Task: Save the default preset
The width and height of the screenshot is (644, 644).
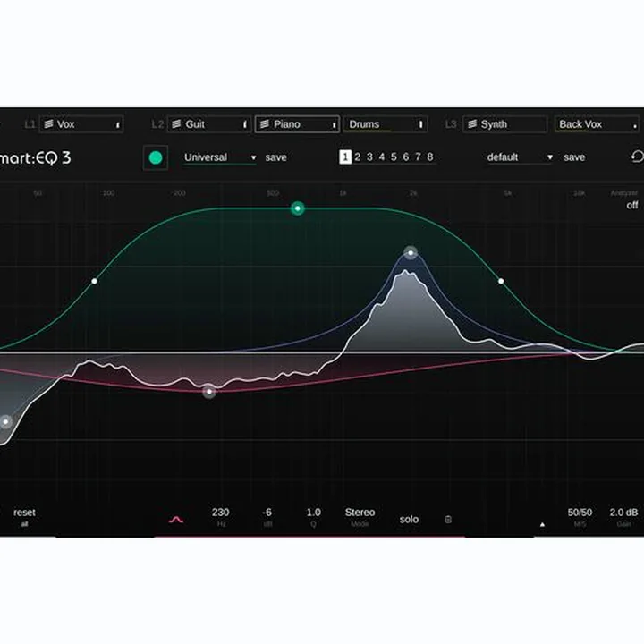Action: click(574, 157)
